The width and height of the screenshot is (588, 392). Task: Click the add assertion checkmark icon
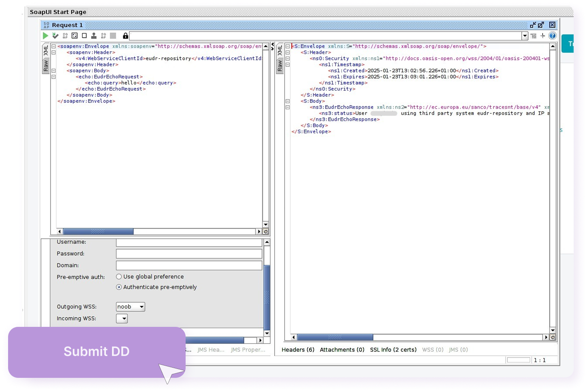55,36
